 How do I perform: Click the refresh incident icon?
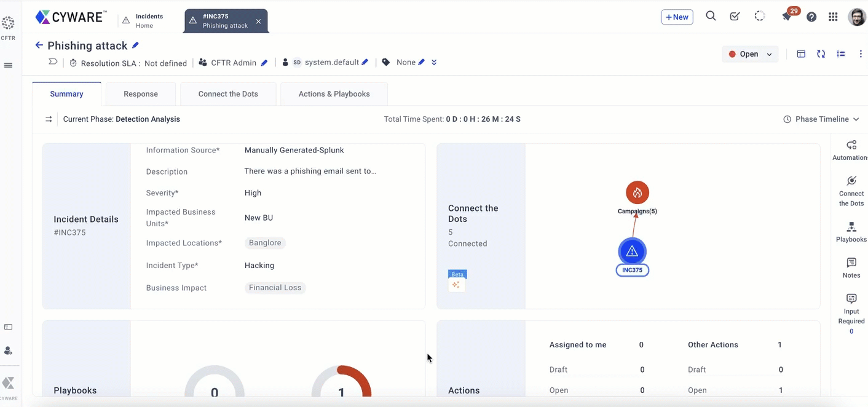coord(821,54)
